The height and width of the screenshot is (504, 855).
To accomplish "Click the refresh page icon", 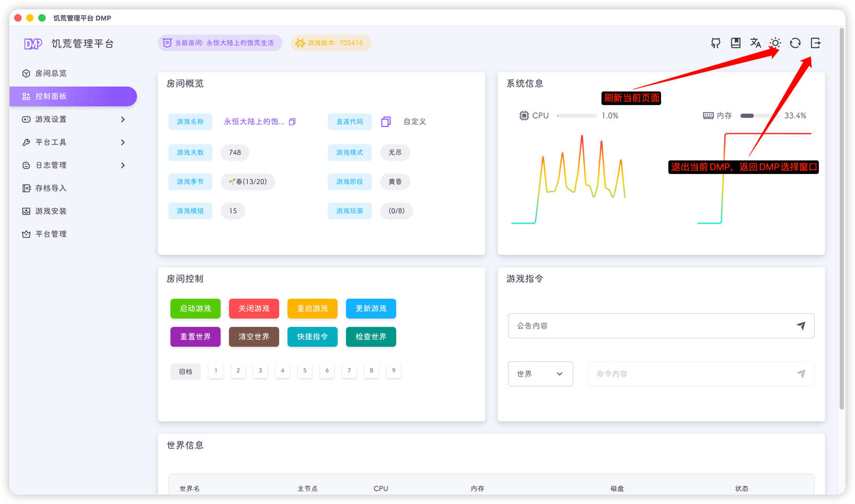I will [795, 43].
